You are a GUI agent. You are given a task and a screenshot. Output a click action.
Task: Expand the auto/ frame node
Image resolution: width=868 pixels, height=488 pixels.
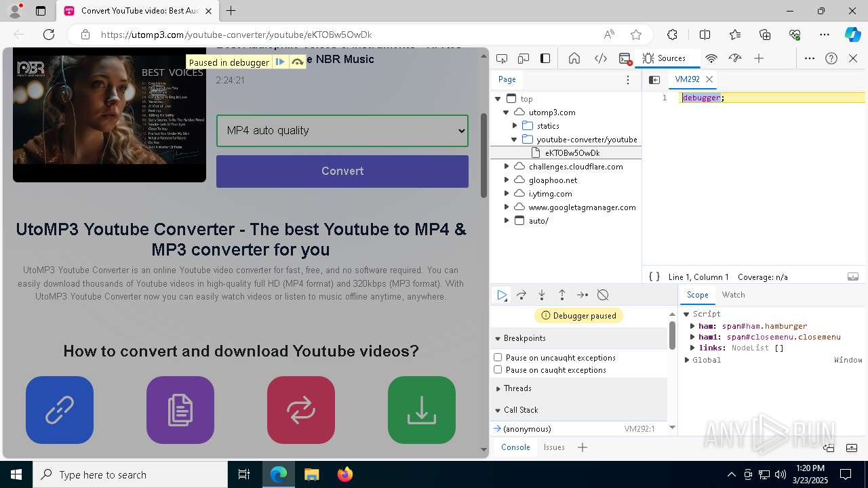point(506,221)
